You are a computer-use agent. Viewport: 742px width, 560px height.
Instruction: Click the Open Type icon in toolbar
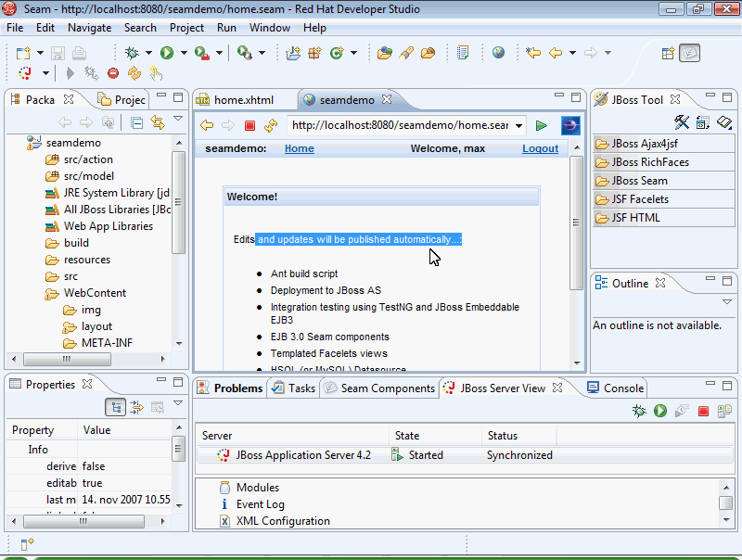point(385,53)
